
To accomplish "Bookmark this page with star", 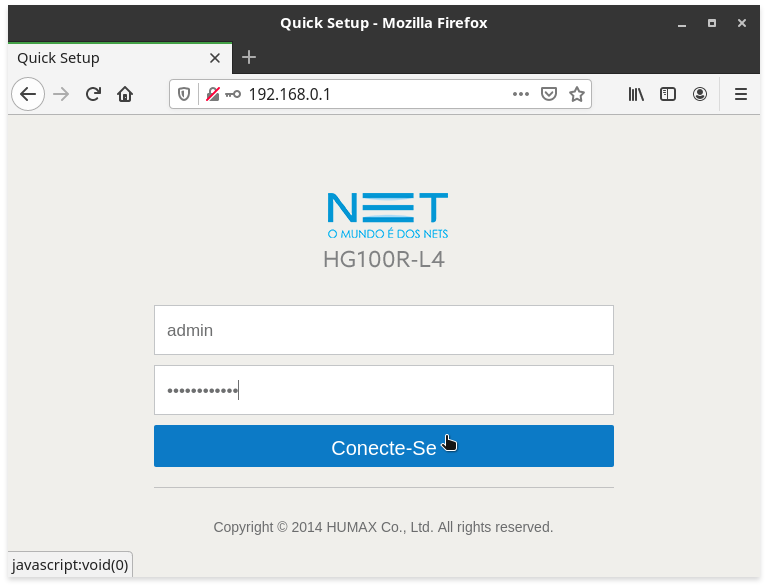I will point(577,94).
